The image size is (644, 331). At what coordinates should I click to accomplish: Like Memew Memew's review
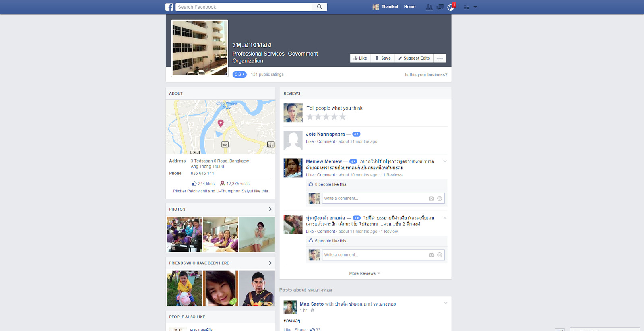click(x=310, y=175)
